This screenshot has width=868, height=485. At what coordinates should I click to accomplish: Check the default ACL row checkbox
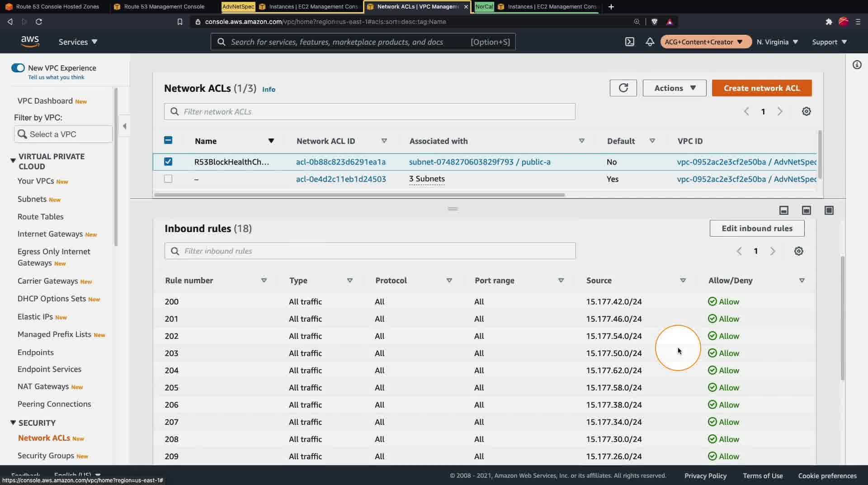click(168, 179)
